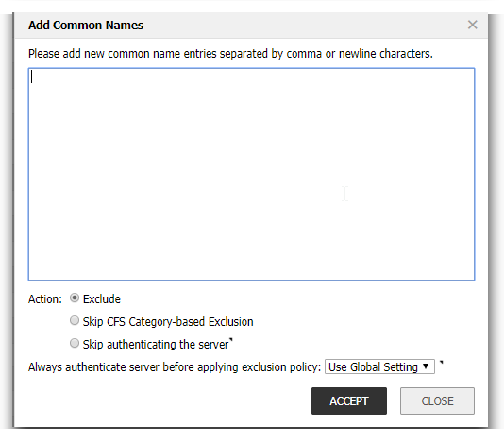Select the Exclude radio button
Image resolution: width=504 pixels, height=443 pixels.
[x=75, y=298]
